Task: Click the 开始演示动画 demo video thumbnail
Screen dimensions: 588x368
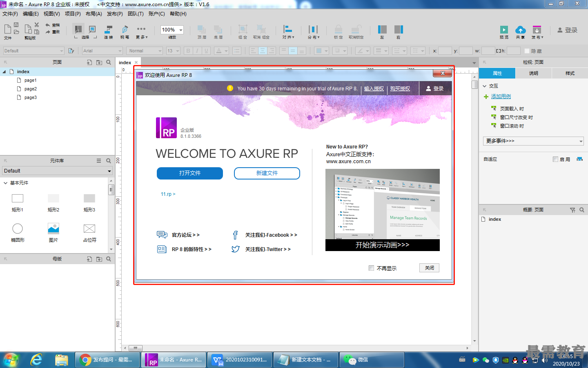Action: pyautogui.click(x=383, y=210)
